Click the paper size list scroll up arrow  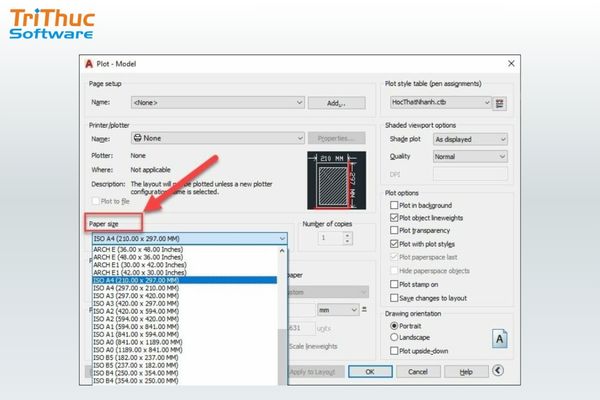click(282, 251)
